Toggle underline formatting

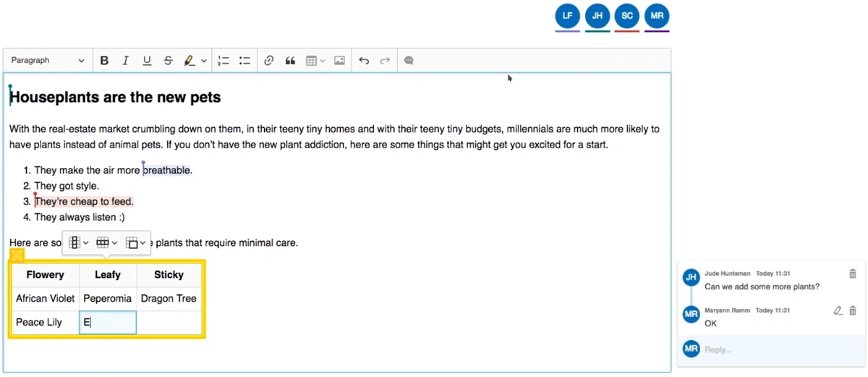[147, 61]
